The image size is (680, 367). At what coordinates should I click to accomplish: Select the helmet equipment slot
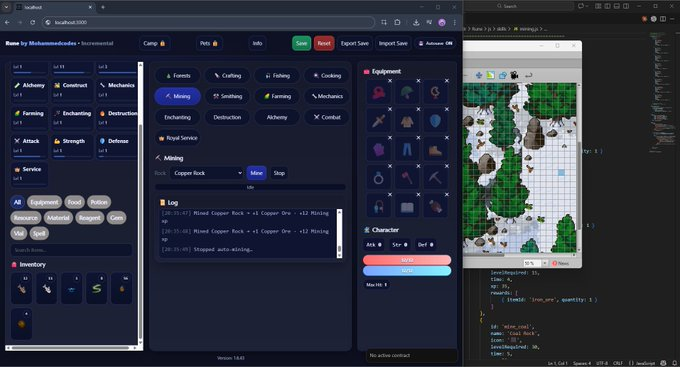coord(407,93)
